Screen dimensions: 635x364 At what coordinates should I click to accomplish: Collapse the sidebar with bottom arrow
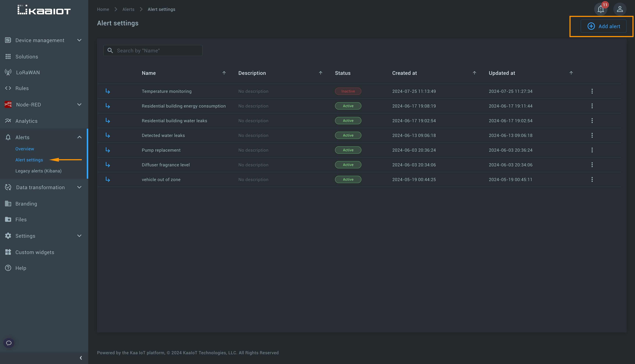click(x=81, y=358)
